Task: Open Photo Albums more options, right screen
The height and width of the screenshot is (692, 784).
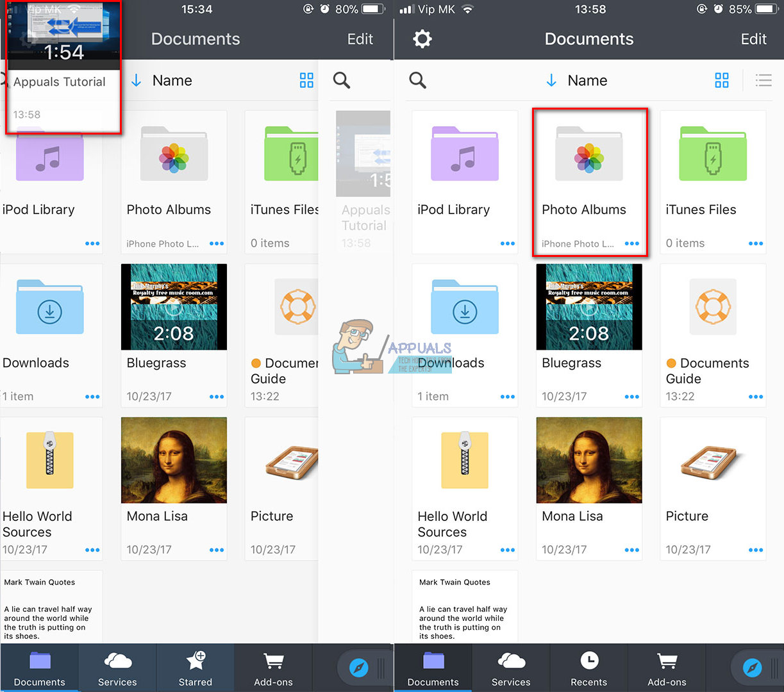Action: tap(632, 243)
